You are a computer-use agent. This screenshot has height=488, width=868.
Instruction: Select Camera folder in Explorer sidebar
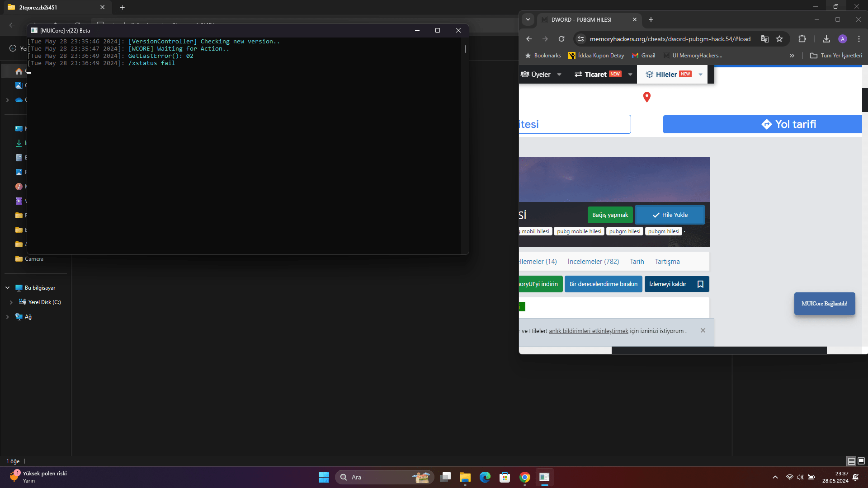(33, 259)
